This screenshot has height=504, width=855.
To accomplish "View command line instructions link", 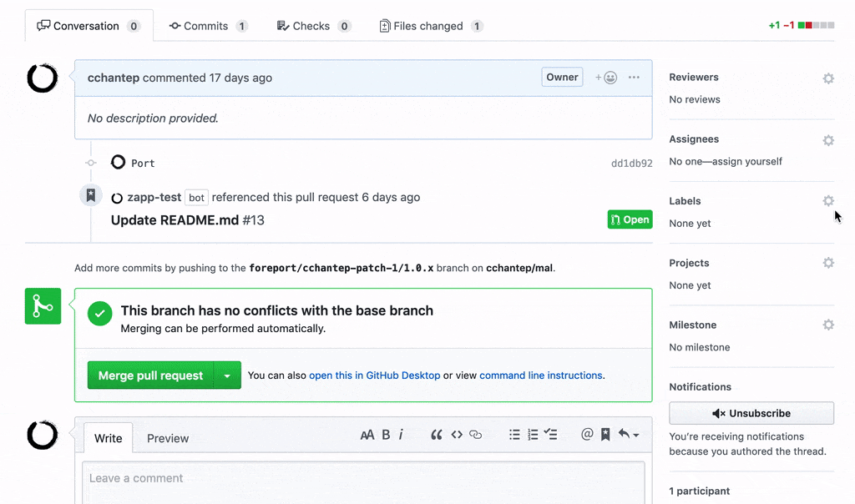I will [x=541, y=375].
